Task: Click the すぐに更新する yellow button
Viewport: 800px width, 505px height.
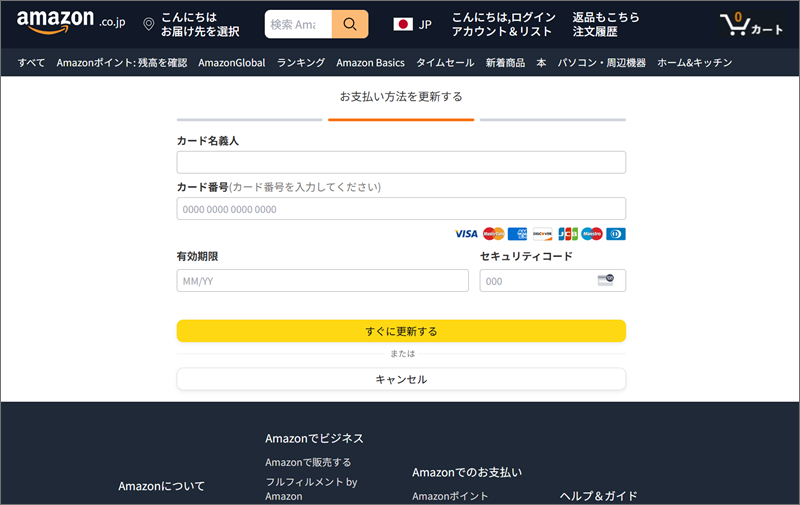Action: tap(401, 331)
